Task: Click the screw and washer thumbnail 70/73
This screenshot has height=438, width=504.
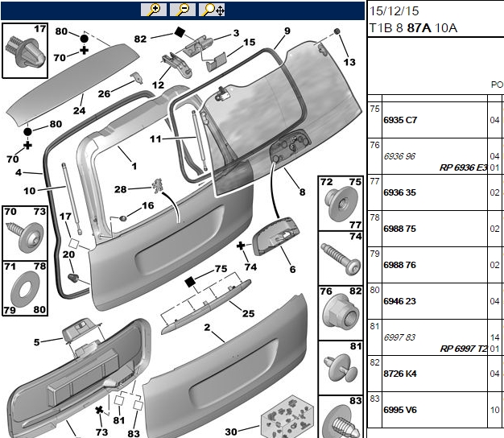Action: point(25,233)
